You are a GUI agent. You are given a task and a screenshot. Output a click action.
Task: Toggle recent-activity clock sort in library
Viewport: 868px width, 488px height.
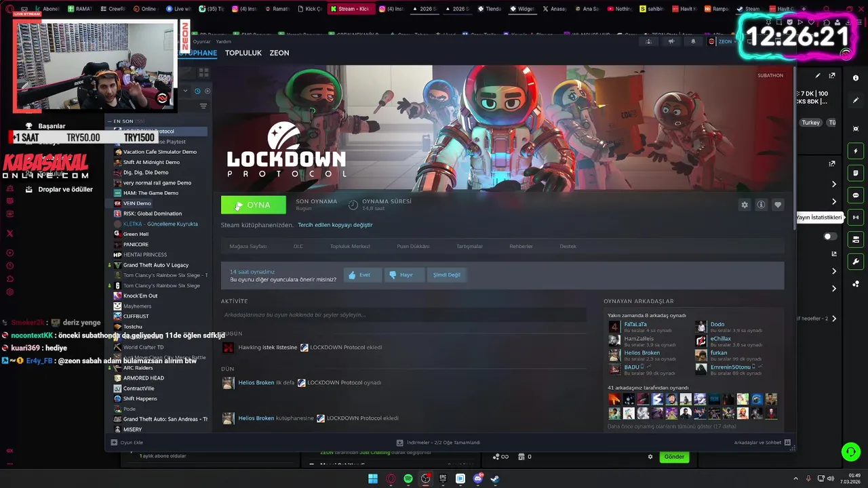[197, 91]
